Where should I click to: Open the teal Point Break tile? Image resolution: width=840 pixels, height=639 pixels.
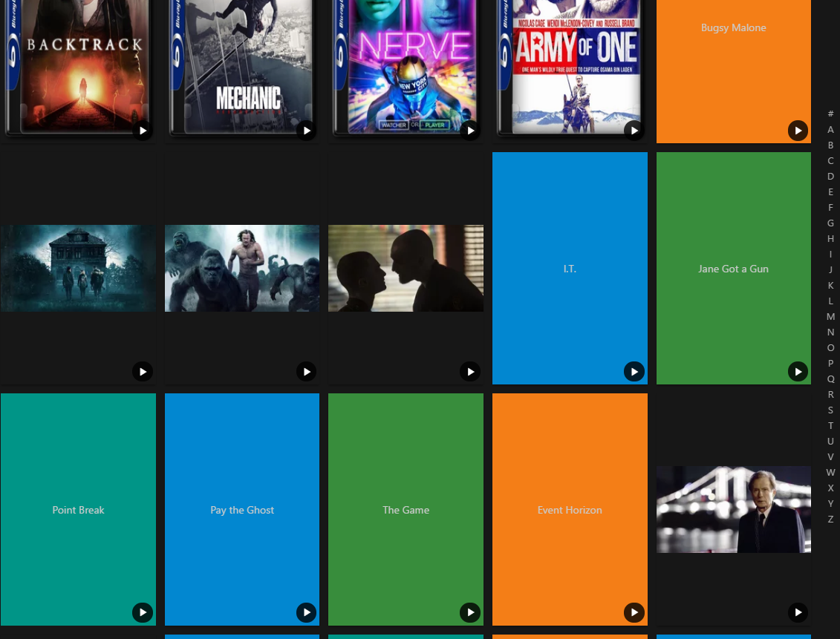[78, 509]
